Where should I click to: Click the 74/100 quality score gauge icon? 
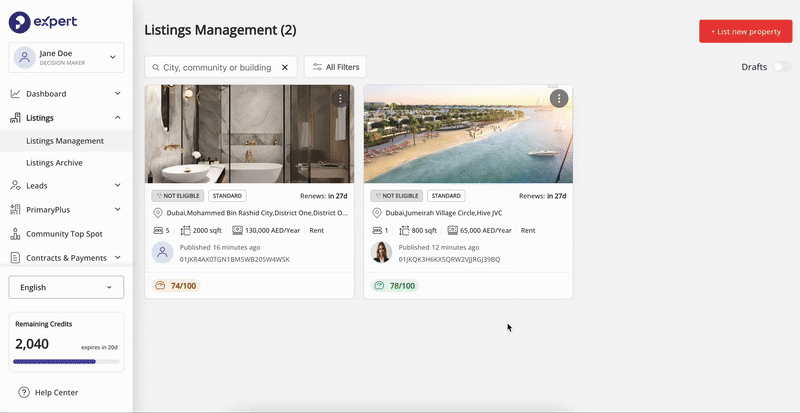[x=160, y=286]
